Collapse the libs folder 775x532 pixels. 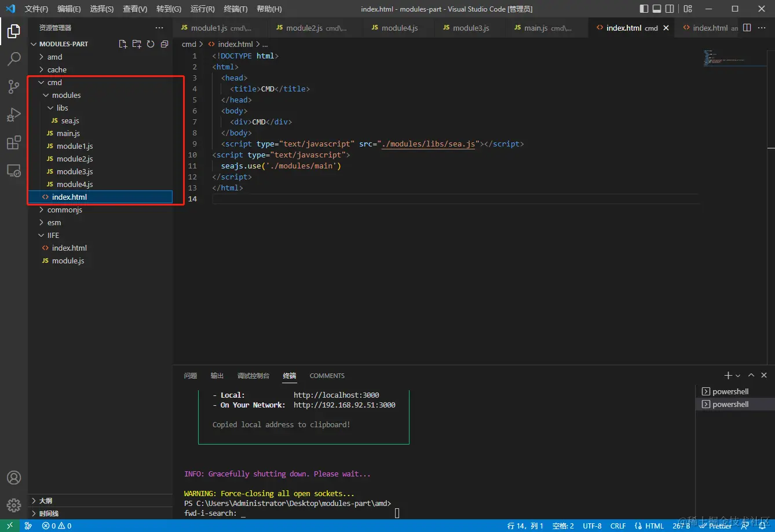(x=100, y=108)
